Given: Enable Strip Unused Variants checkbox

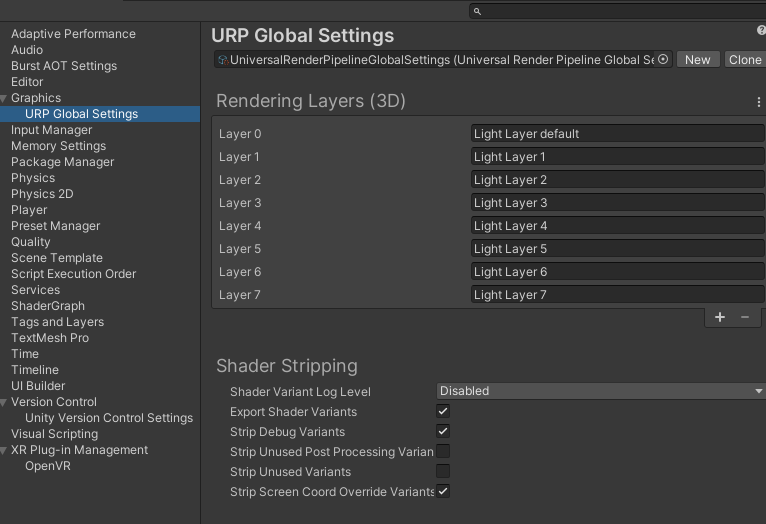Looking at the screenshot, I should [443, 471].
